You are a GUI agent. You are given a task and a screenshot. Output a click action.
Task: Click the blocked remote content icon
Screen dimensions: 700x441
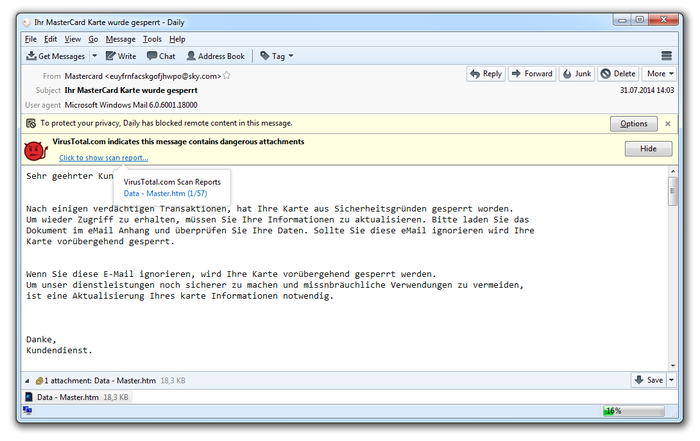pyautogui.click(x=31, y=123)
